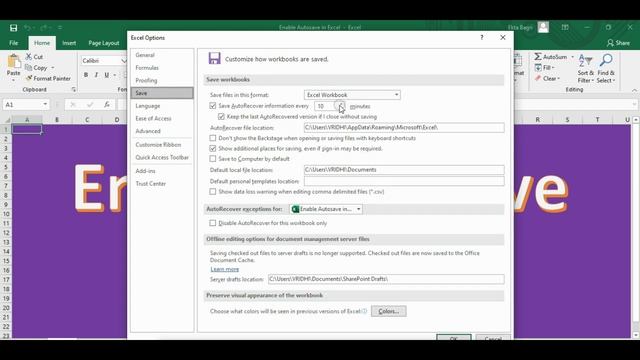This screenshot has height=360, width=640.
Task: Click the Default local file location field
Action: pos(404,170)
